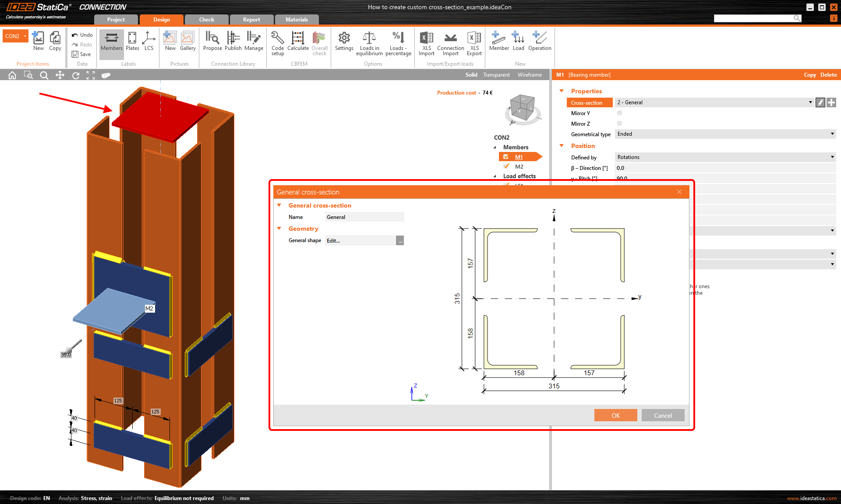The image size is (841, 504).
Task: Uncheck the M2 member in the tree
Action: coord(506,166)
